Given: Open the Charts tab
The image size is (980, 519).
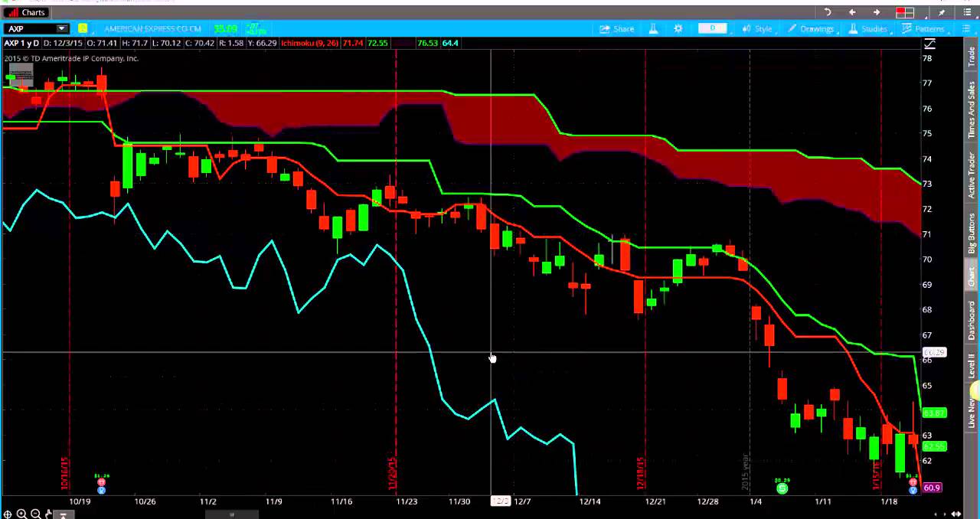Looking at the screenshot, I should (27, 12).
